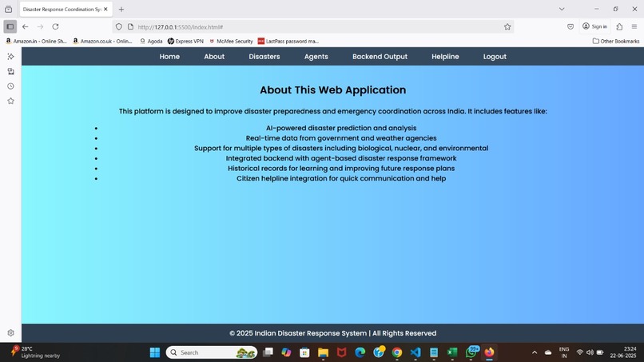644x362 pixels.
Task: Click the forward navigation arrow
Action: (x=40, y=26)
